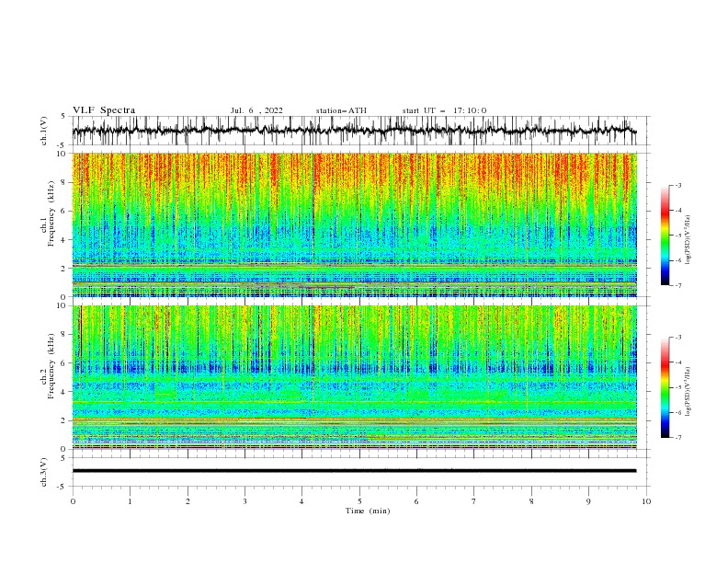Click time axis tick label "3"
Screen dimensions: 728x563
point(245,501)
